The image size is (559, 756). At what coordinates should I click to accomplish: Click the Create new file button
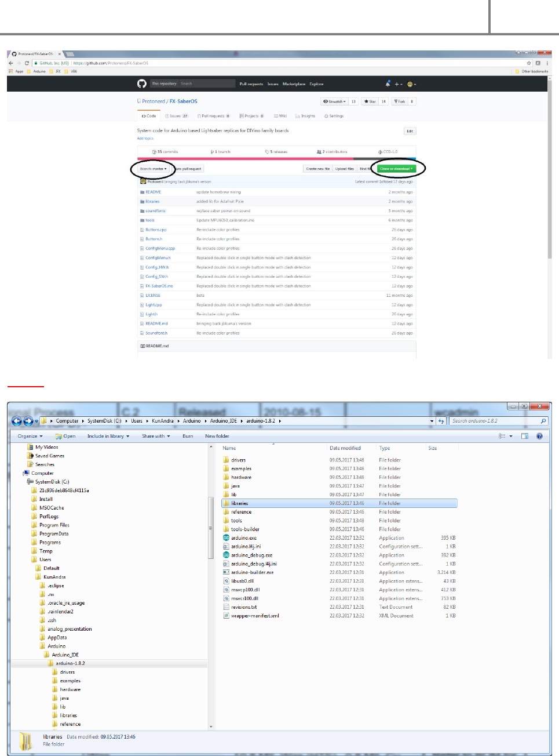[x=318, y=169]
